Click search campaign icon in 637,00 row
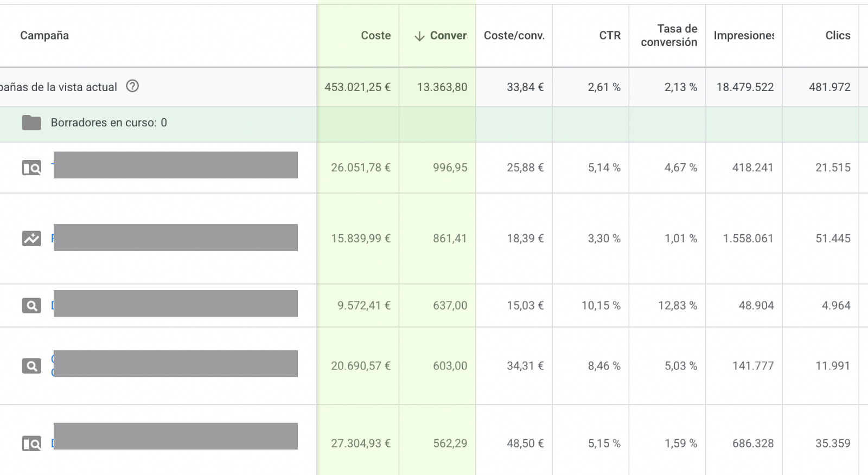Screen dimensions: 868x475 coord(31,306)
